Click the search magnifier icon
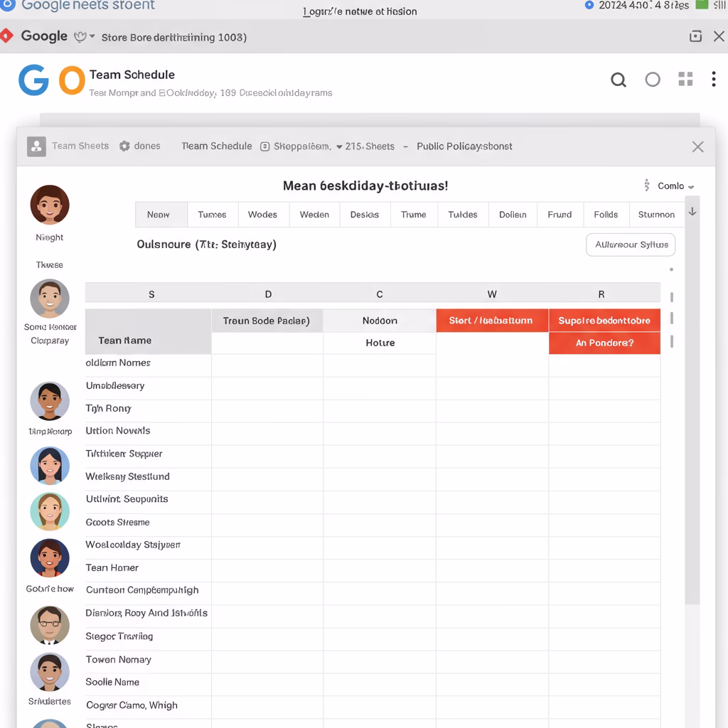Screen dimensions: 728x728 618,80
